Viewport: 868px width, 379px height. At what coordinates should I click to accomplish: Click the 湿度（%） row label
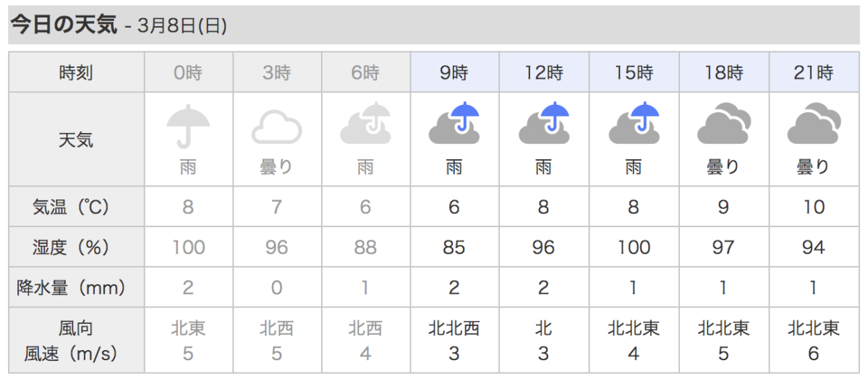point(76,247)
